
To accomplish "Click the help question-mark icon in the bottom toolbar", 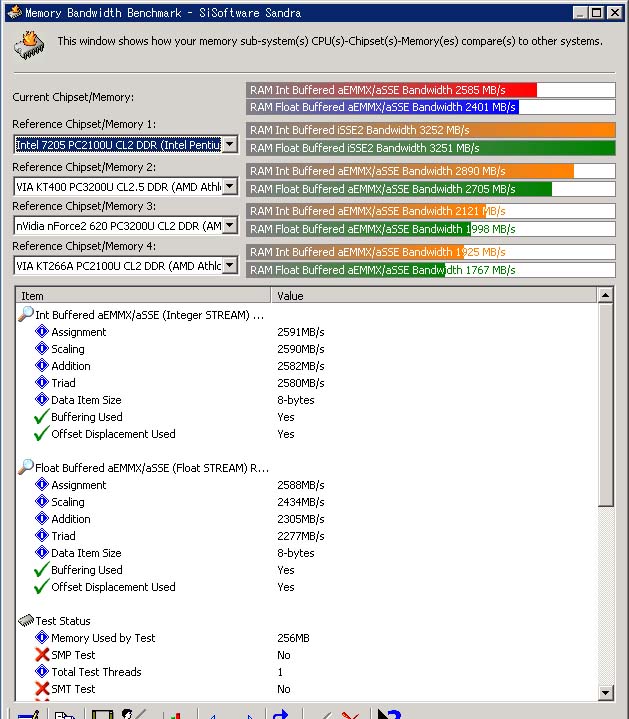I will (388, 713).
